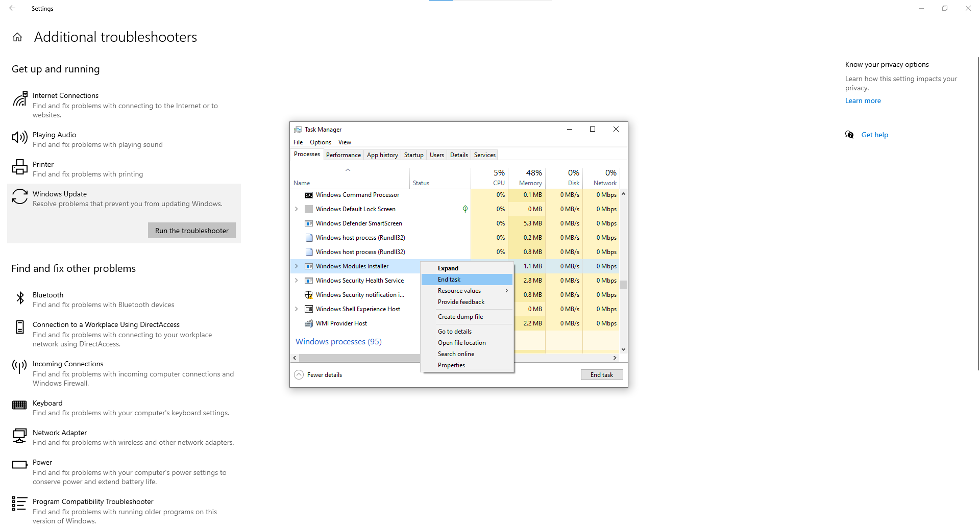
Task: Click the End task button at bottom
Action: tap(602, 375)
